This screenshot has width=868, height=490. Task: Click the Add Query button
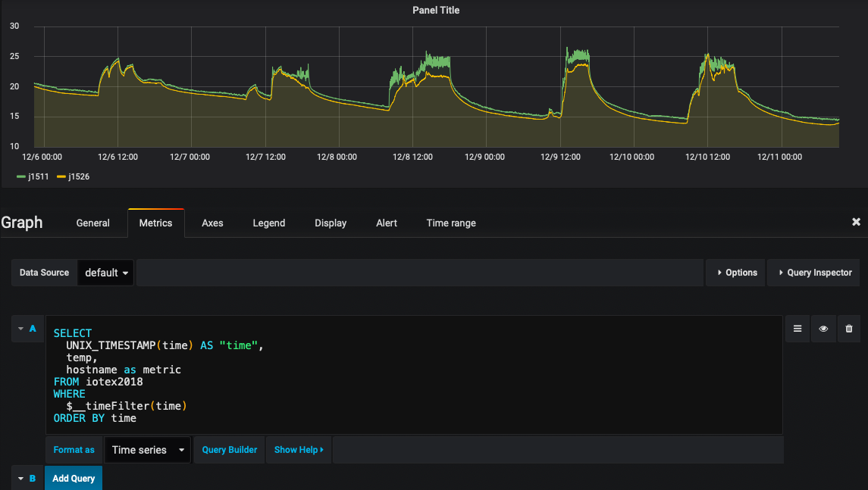point(74,479)
